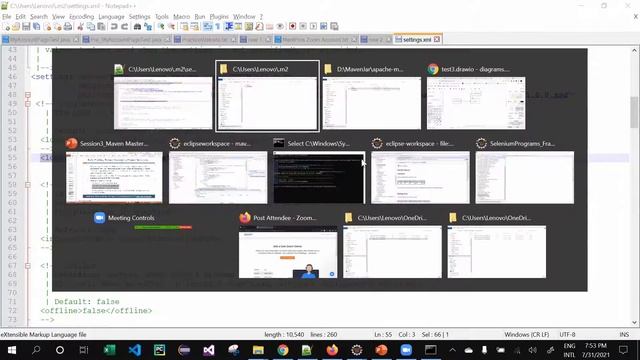Switch to test3.drawio Chrome window thumbnail

(476, 96)
